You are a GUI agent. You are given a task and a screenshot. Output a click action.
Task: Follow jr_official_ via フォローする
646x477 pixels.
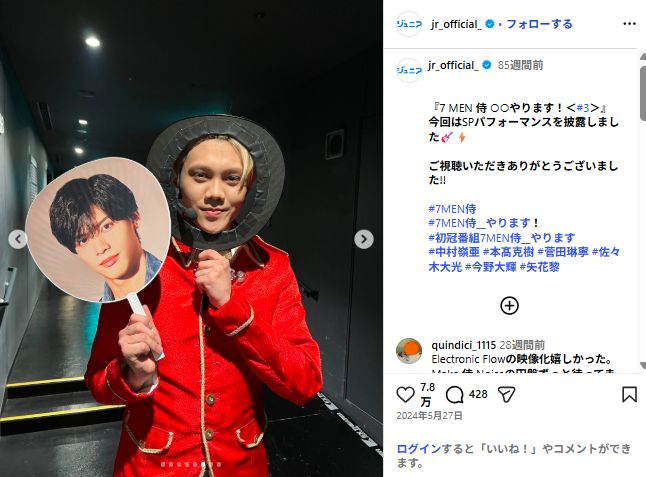(x=539, y=24)
